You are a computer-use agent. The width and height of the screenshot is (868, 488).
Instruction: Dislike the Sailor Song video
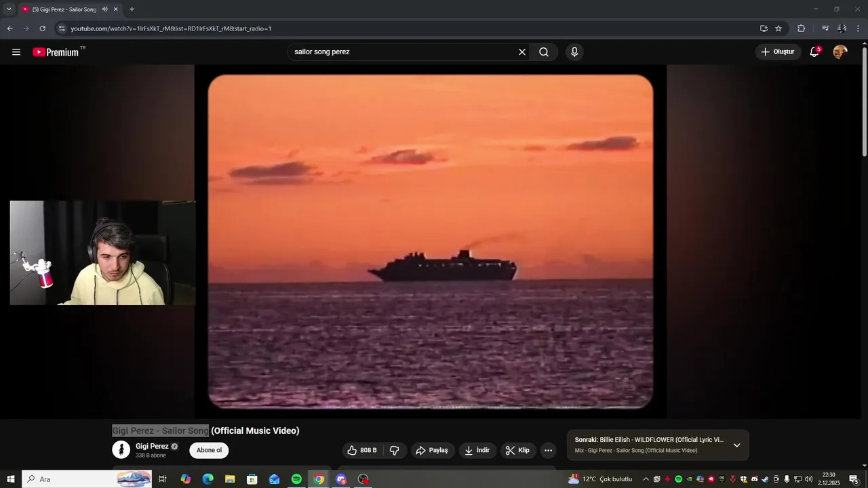coord(395,450)
